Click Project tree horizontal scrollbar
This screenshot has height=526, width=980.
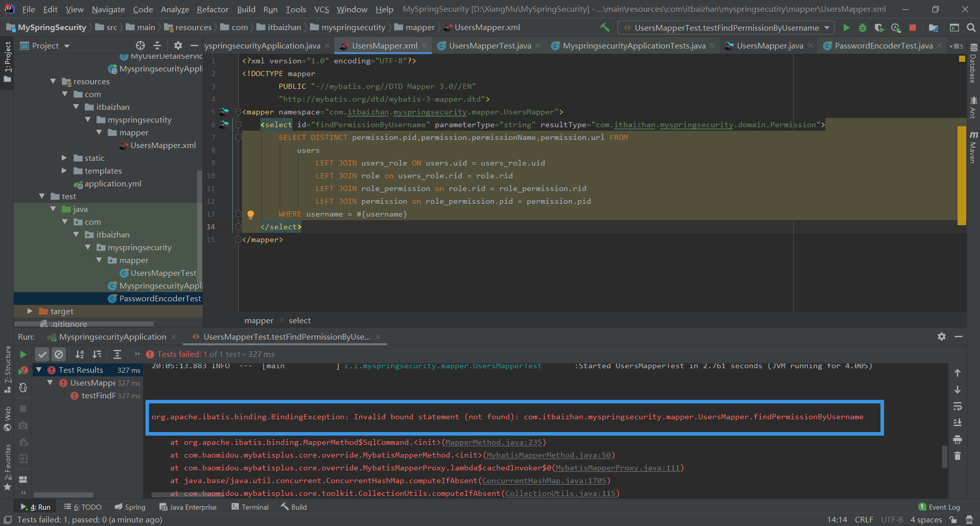(x=84, y=324)
